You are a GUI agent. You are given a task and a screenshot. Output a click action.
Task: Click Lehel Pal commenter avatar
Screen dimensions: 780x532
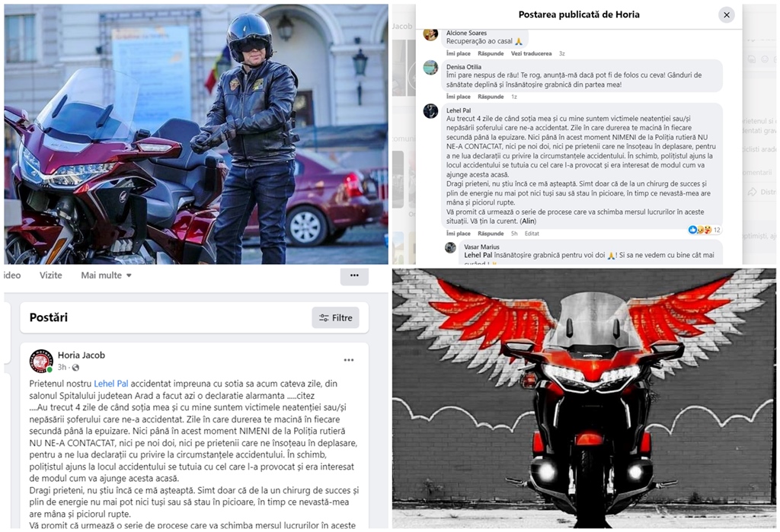point(431,111)
